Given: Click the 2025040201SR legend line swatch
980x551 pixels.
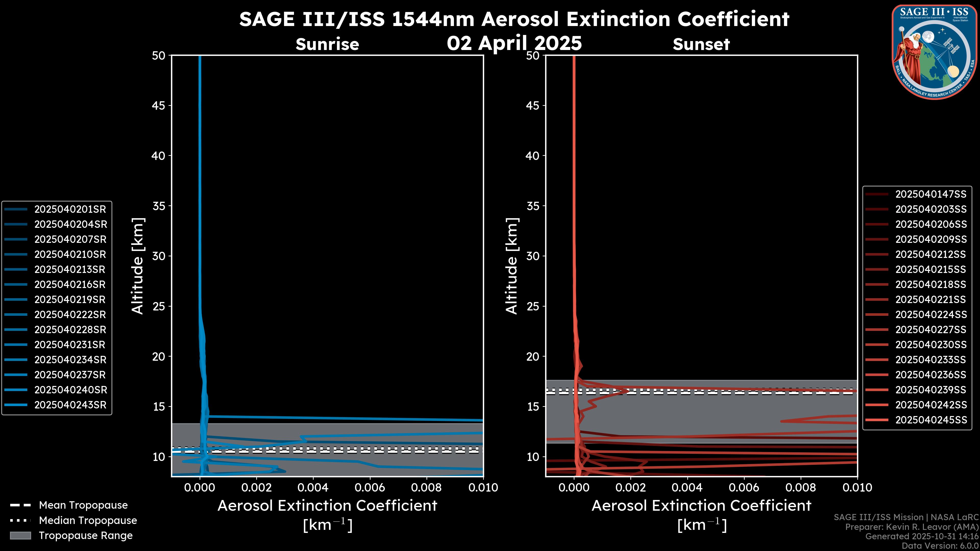Looking at the screenshot, I should click(x=16, y=209).
